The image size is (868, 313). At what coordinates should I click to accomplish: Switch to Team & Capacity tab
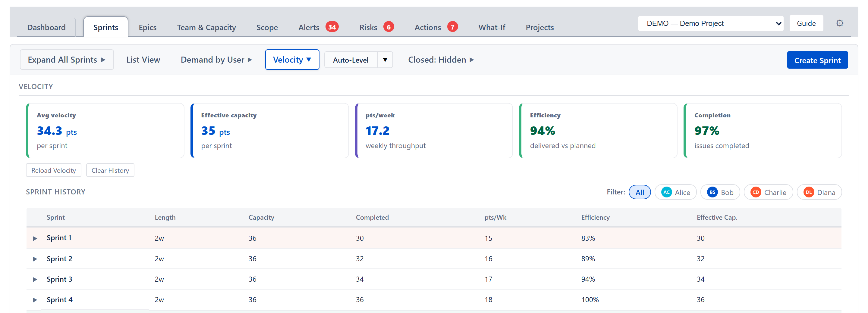point(206,27)
